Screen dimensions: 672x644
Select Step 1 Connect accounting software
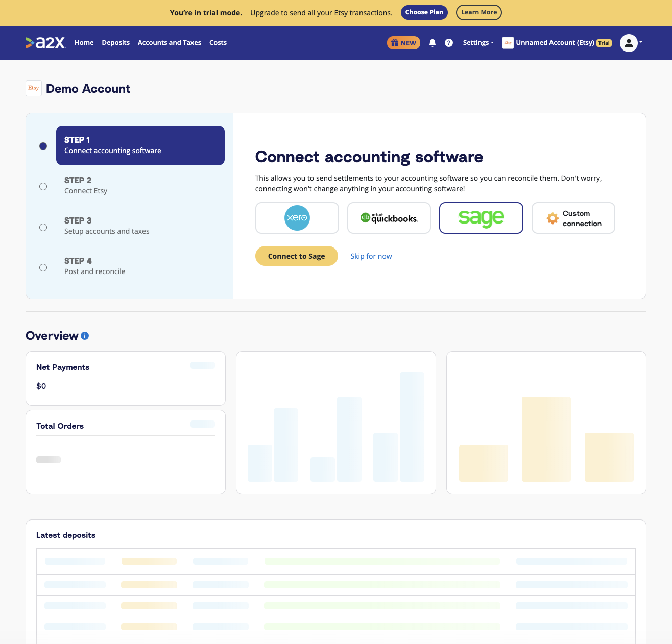click(x=140, y=145)
